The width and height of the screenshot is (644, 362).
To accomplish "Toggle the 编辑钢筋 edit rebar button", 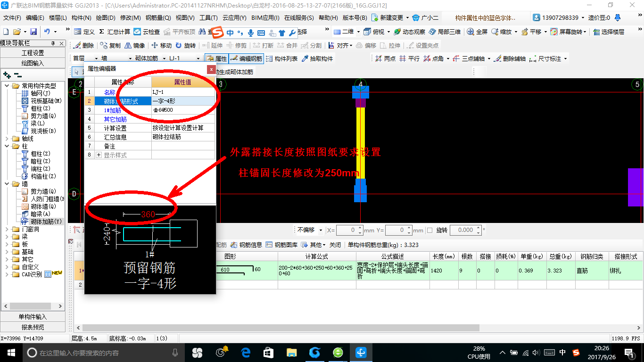I will [x=246, y=58].
